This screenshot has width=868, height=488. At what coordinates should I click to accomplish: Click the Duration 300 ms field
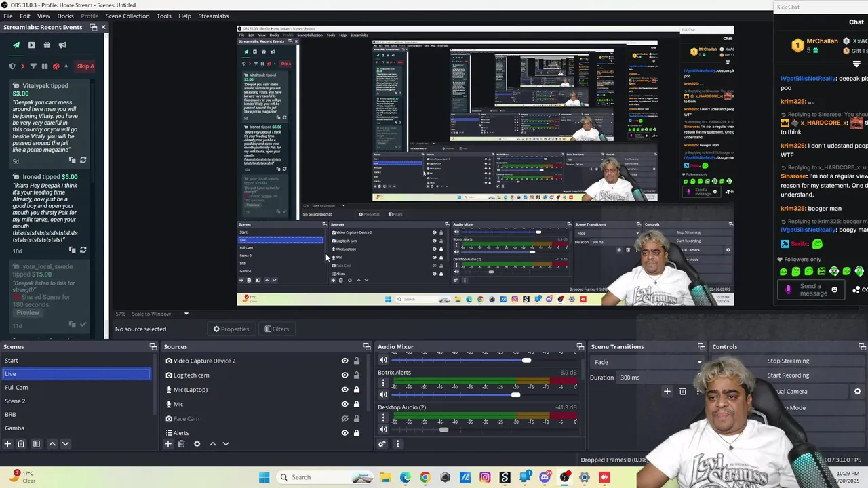658,378
